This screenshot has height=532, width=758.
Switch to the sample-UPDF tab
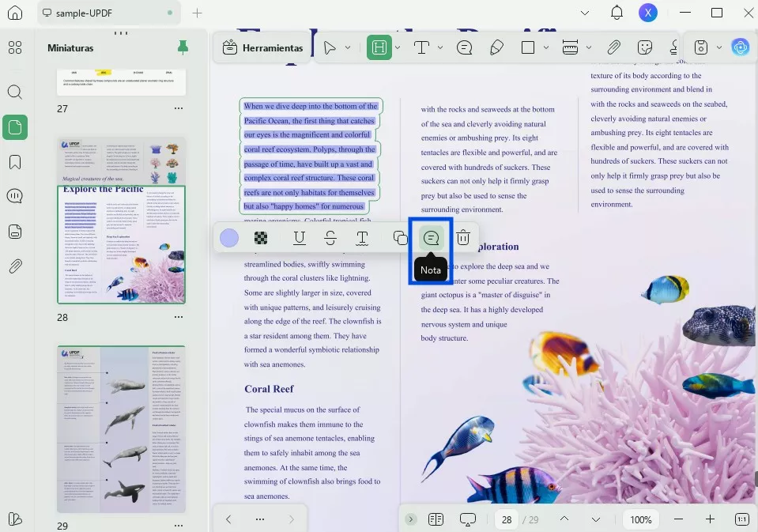coord(109,13)
